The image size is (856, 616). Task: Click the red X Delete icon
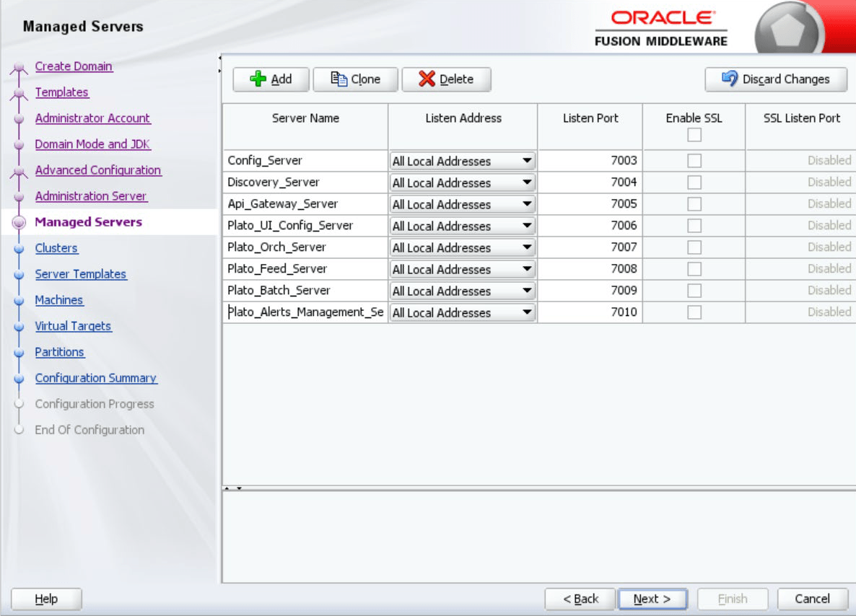427,79
